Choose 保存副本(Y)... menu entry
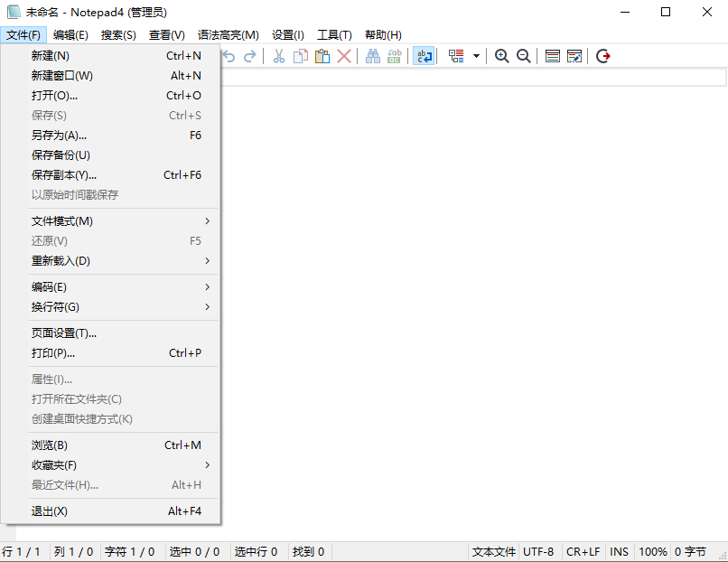Viewport: 728px width, 562px height. click(110, 175)
